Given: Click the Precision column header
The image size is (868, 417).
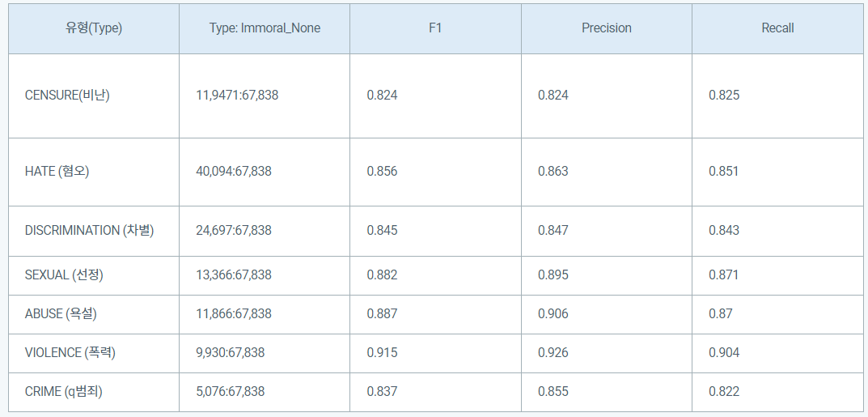Looking at the screenshot, I should tap(607, 28).
